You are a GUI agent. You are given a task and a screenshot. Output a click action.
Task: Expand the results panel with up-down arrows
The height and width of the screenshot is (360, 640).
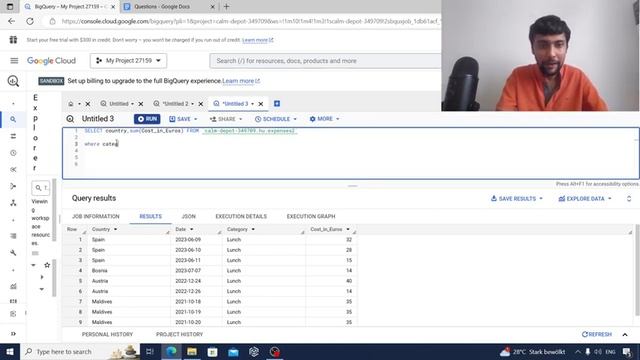pyautogui.click(x=629, y=199)
